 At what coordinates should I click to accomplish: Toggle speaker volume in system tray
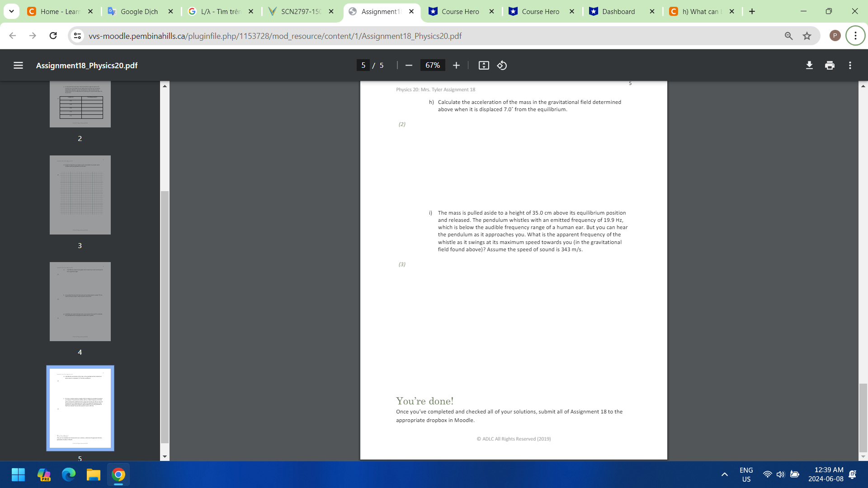tap(781, 475)
